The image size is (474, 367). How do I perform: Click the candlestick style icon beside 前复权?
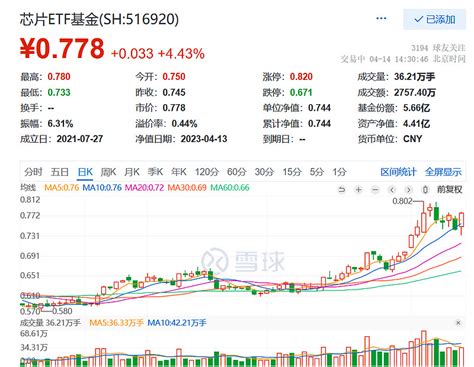425,190
